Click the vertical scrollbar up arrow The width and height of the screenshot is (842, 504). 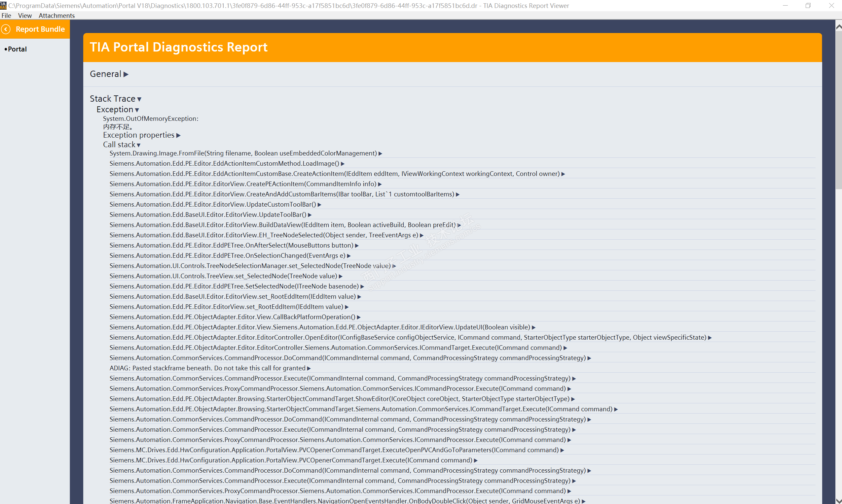(838, 26)
